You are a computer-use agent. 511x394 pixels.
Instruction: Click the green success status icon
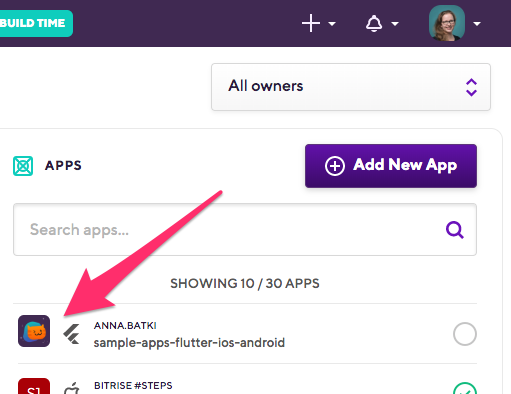point(465,388)
